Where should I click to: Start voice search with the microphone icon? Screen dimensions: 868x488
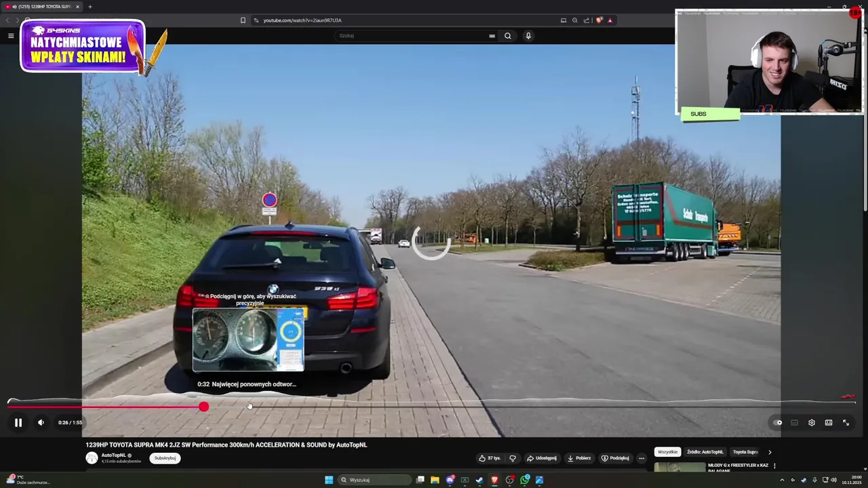(528, 36)
